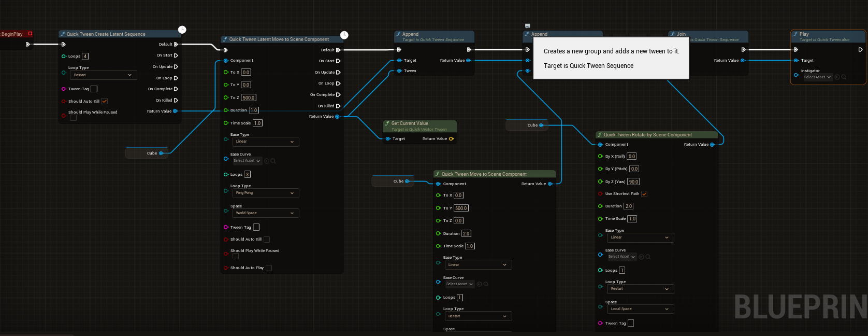
Task: Uncheck Should Auto Kill on Create Latent Sequence
Action: pos(105,101)
